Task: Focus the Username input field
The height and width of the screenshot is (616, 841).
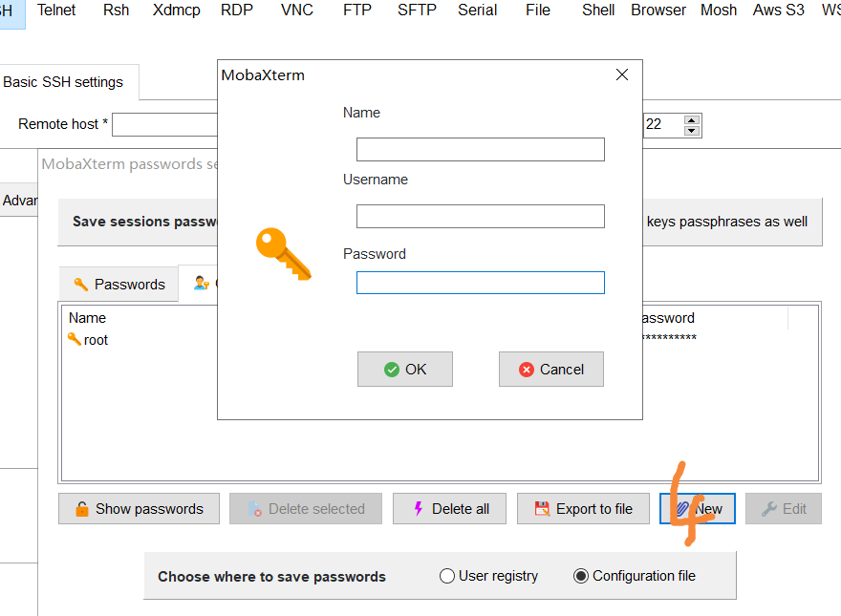Action: coord(481,216)
